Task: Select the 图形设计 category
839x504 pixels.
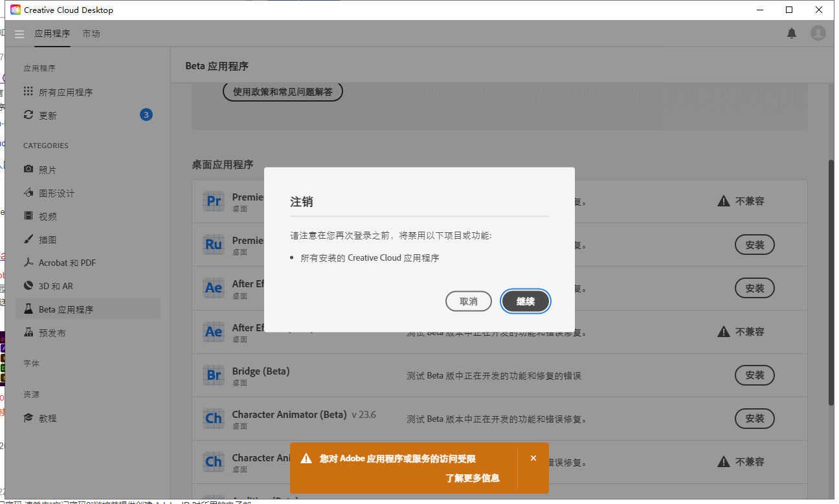Action: (x=88, y=193)
